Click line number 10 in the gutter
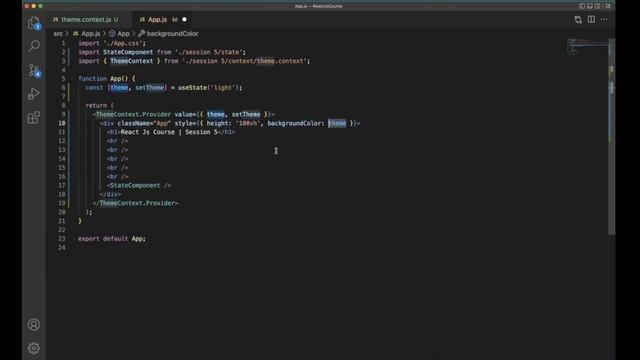The image size is (640, 360). (62, 123)
